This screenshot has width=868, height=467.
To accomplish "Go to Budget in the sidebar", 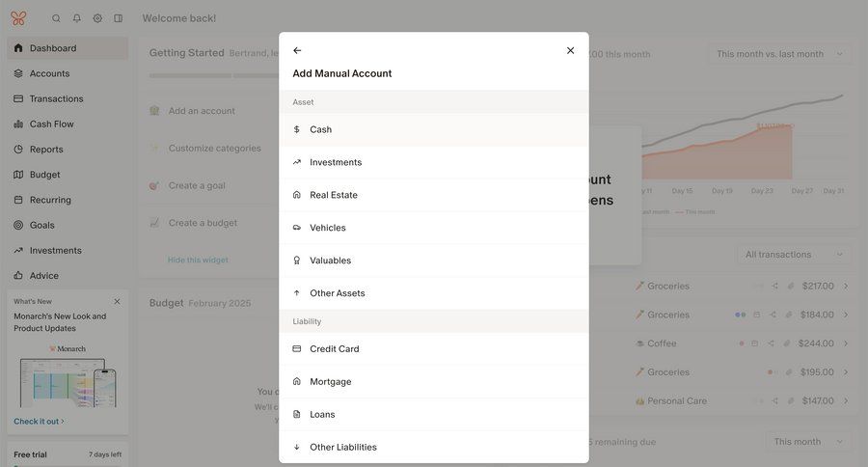I will coord(68,175).
